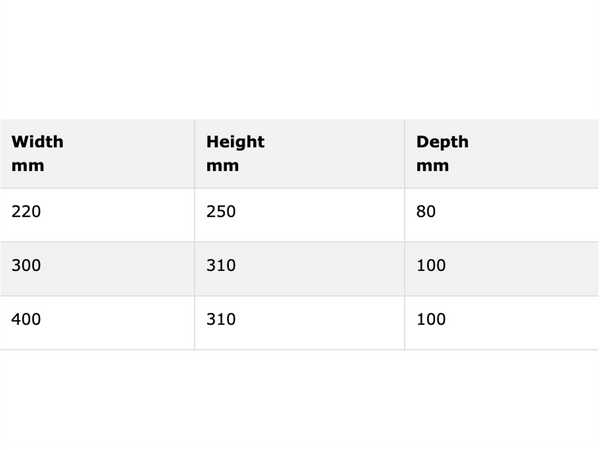Click the word Height in the header
The width and height of the screenshot is (600, 450).
point(235,142)
